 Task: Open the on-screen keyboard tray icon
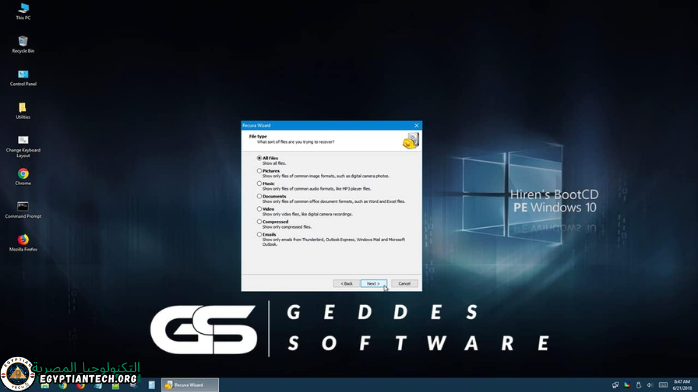tap(663, 385)
